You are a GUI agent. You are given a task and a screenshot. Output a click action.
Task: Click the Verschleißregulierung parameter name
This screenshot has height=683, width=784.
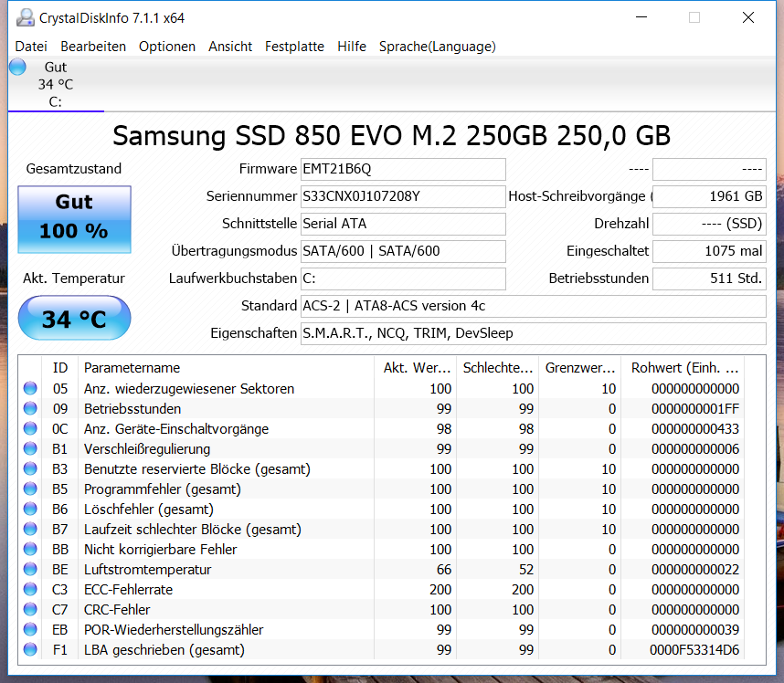tap(147, 449)
